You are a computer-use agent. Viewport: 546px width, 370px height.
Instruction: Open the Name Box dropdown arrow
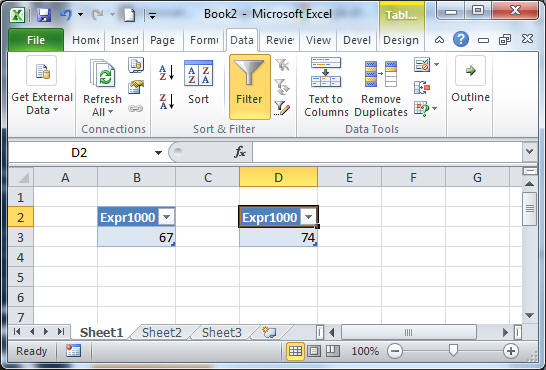pyautogui.click(x=158, y=152)
